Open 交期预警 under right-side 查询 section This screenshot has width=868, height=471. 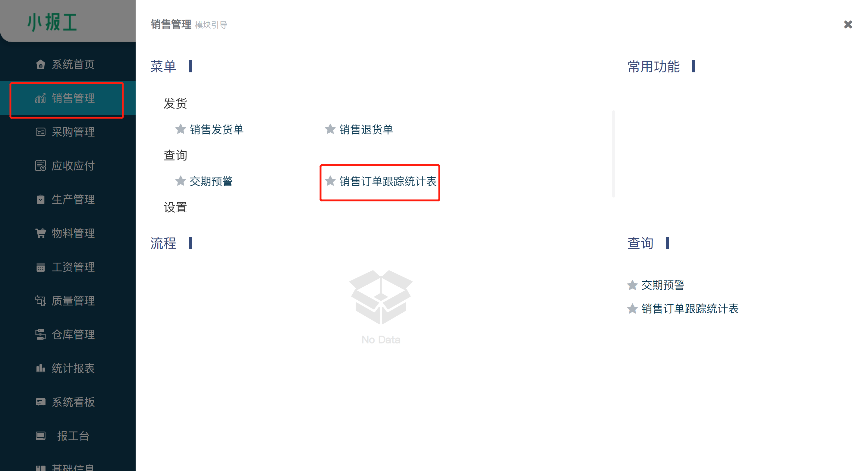pos(663,285)
